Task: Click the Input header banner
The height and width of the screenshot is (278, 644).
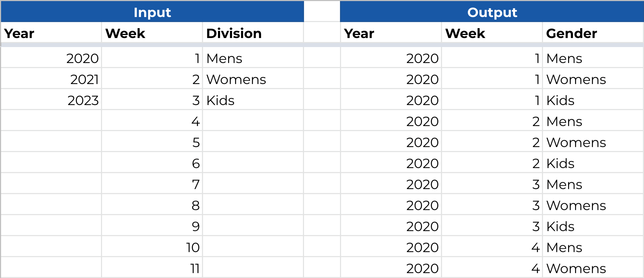Action: coord(152,12)
